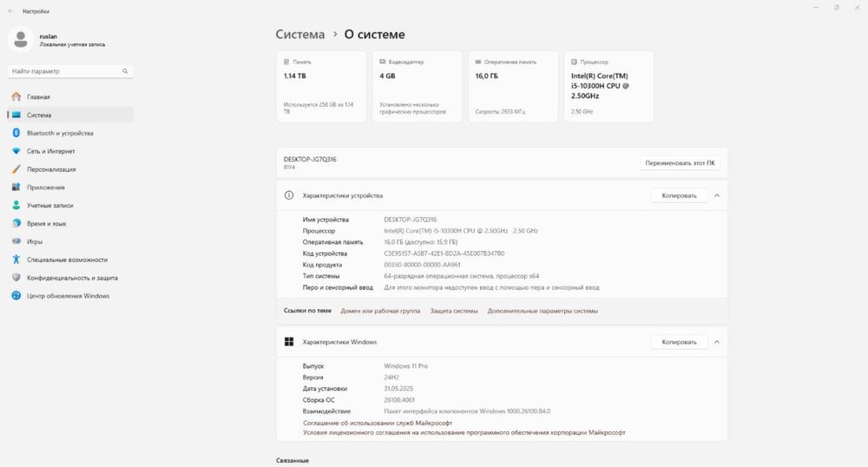
Task: Collapse the Характеристики устройства section chevron
Action: pos(717,195)
